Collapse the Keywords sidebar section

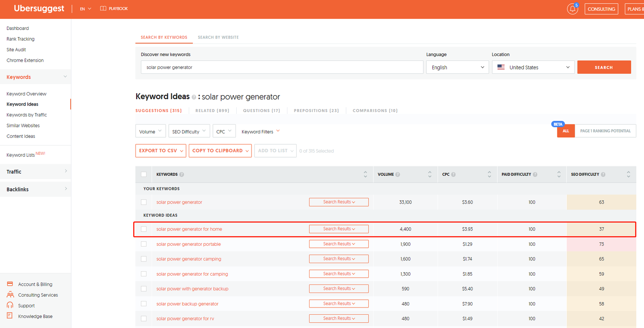pyautogui.click(x=35, y=77)
